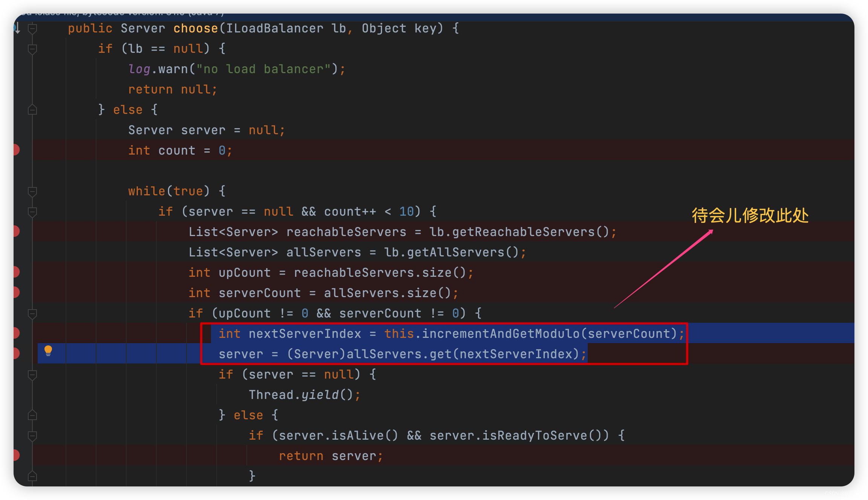Toggle breakpoint on 'int upCount' line
Image resolution: width=868 pixels, height=500 pixels.
(x=16, y=272)
